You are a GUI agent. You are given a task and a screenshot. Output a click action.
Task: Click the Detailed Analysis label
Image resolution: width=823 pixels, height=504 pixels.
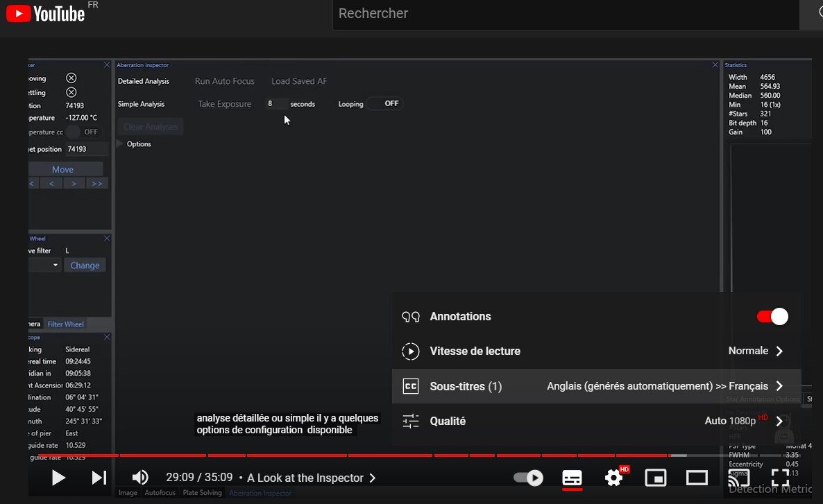pos(143,81)
